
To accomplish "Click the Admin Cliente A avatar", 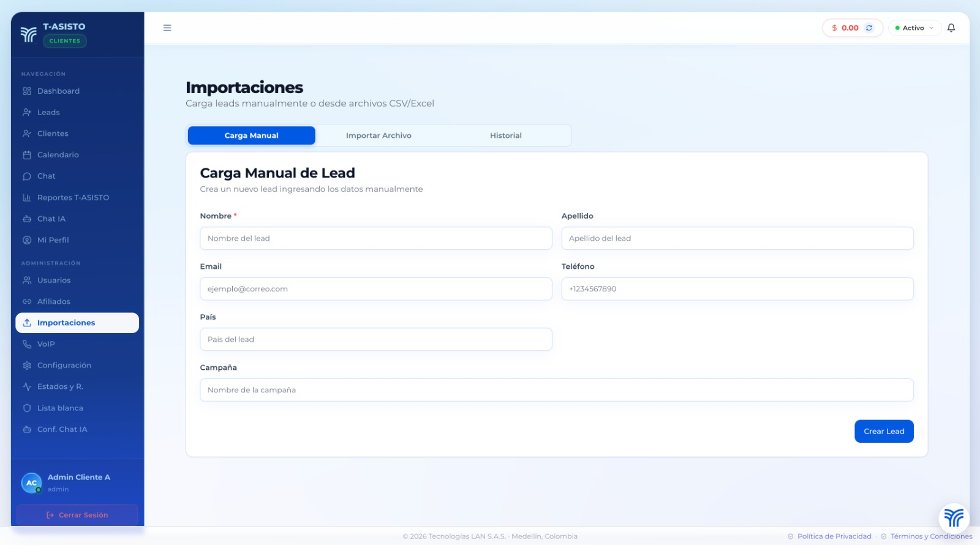I will pyautogui.click(x=31, y=483).
